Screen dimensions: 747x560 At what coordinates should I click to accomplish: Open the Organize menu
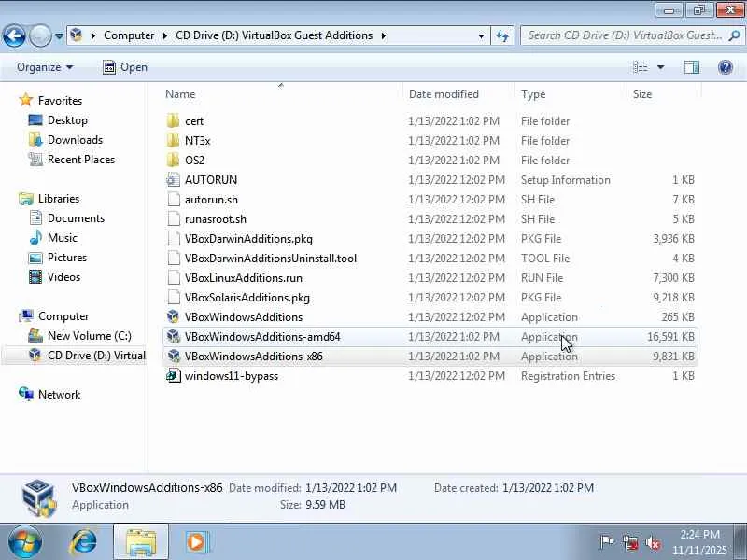pyautogui.click(x=45, y=67)
